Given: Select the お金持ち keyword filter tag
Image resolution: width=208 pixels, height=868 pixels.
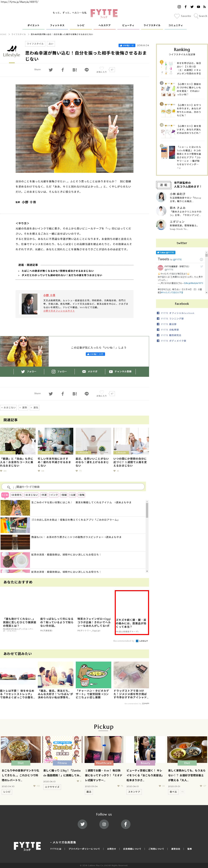Looking at the screenshot, I should point(16,495).
